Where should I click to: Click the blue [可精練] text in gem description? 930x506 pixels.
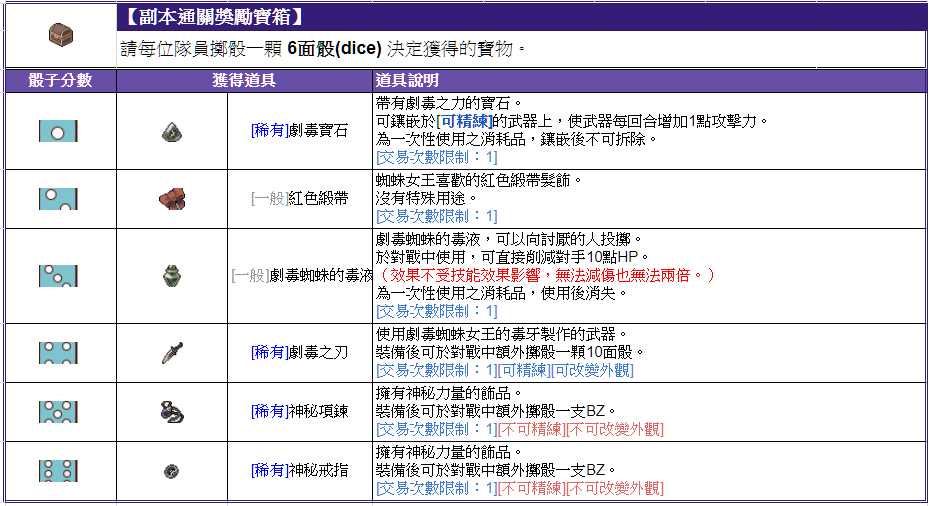click(464, 122)
